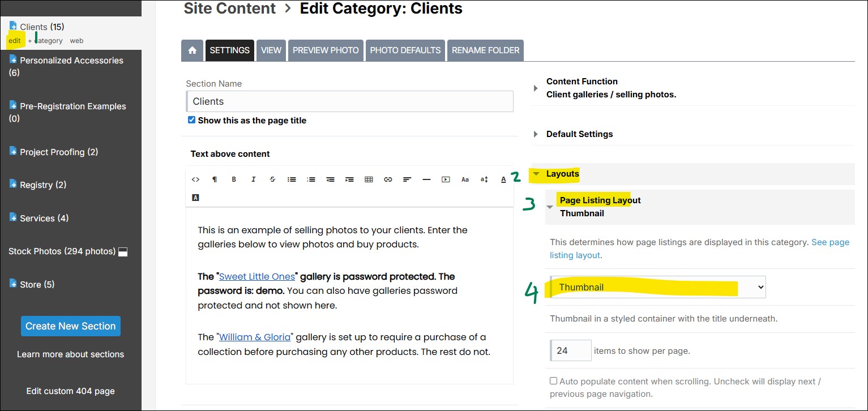Screen dimensions: 868x411
Task: Click the Create New Section button
Action: 71,326
